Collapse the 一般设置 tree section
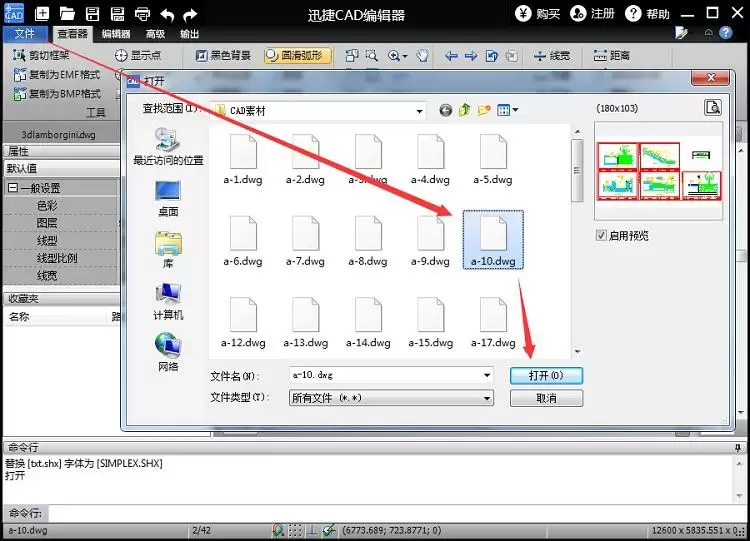The height and width of the screenshot is (541, 750). (x=12, y=188)
